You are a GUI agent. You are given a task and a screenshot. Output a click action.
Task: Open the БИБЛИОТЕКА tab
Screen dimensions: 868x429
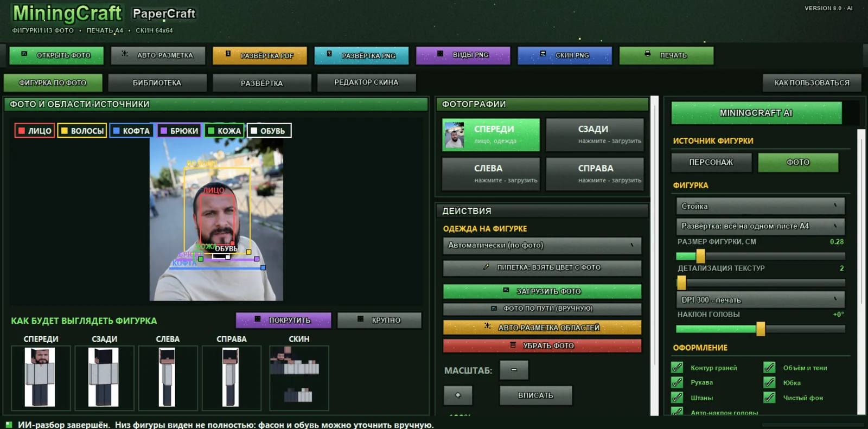coord(157,82)
